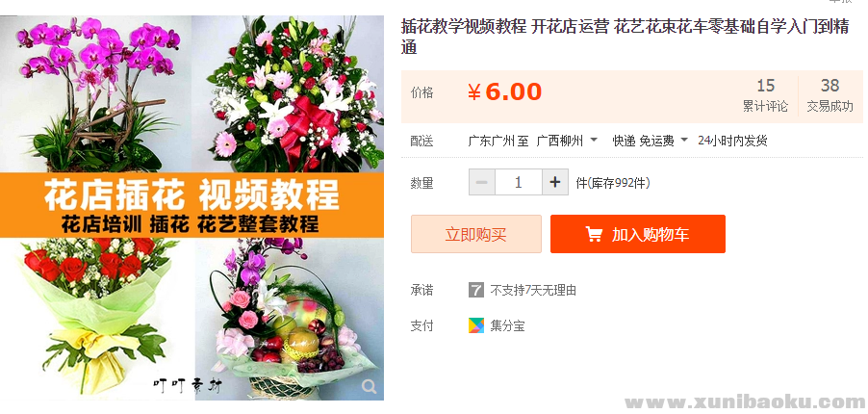Viewport: 868px width, 414px height.
Task: Open the 累计评论 reviews count
Action: (765, 95)
